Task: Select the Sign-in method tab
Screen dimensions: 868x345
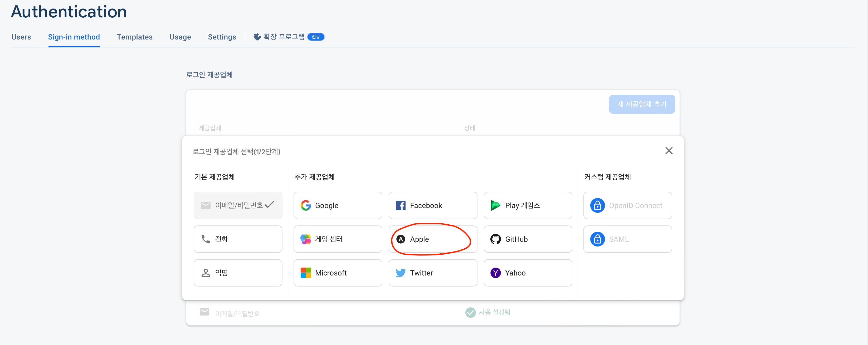Action: pos(74,37)
